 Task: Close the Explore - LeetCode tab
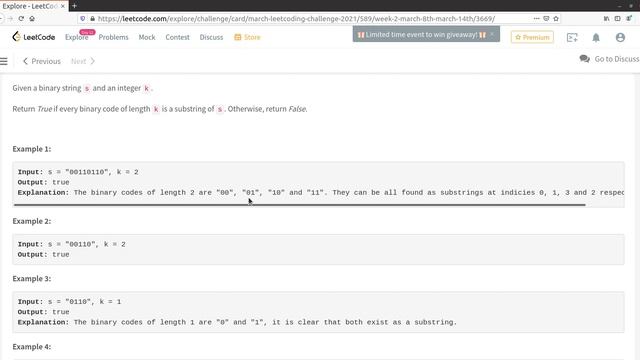coord(63,6)
